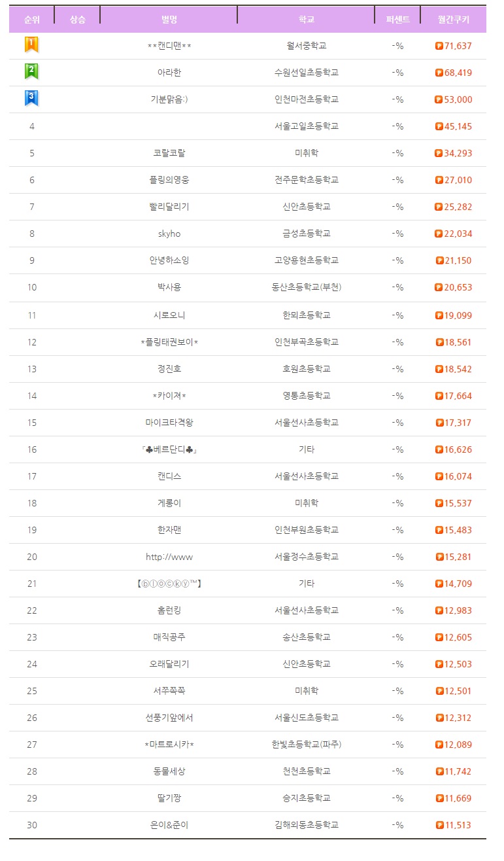Click cookie icon beside 71,637

tap(439, 46)
